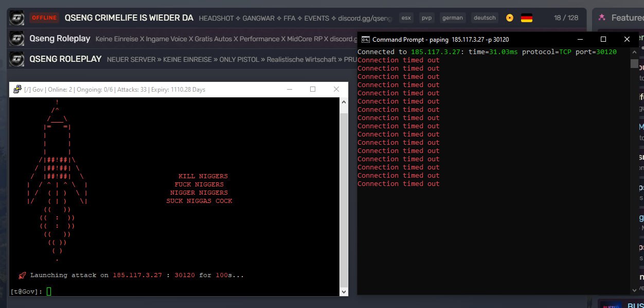Open the QSENG CRIMELIFE IS WIEDER DA server

coord(129,18)
